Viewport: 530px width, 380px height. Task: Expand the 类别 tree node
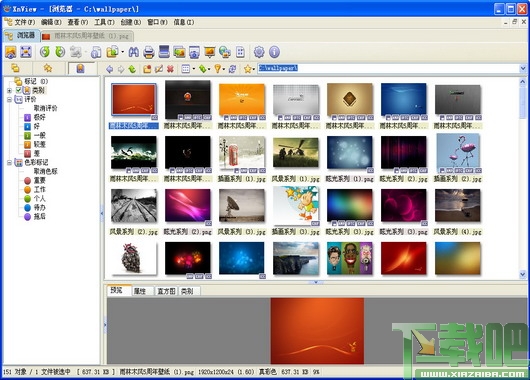coord(9,90)
